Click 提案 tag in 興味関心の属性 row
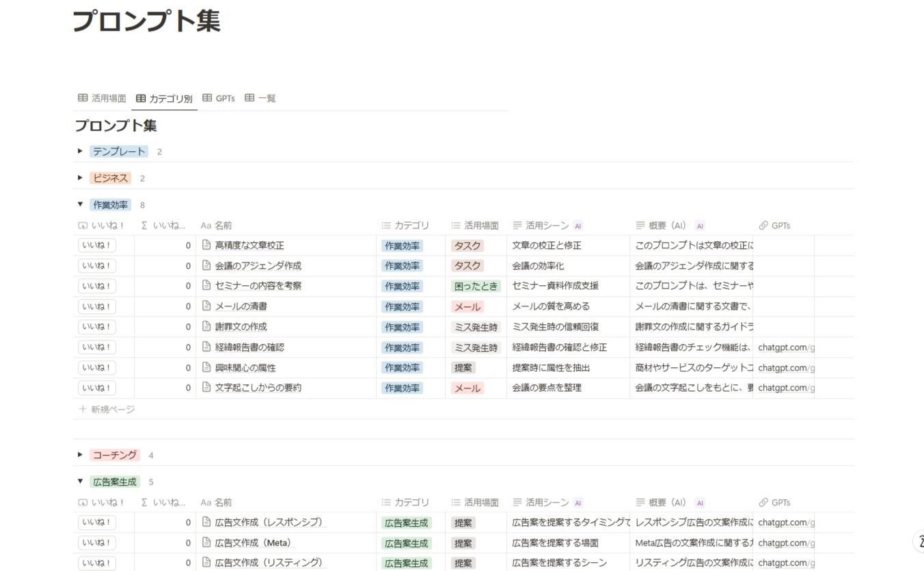 tap(463, 368)
